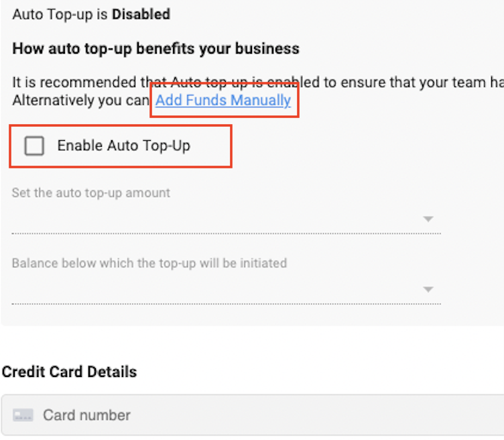Expand the auto top-up amount dropdown arrow
This screenshot has width=504, height=440.
(428, 219)
